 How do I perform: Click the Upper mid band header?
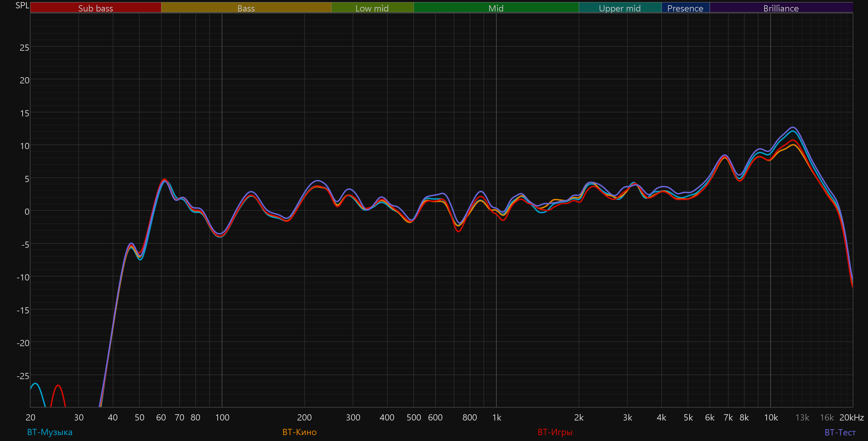click(620, 8)
